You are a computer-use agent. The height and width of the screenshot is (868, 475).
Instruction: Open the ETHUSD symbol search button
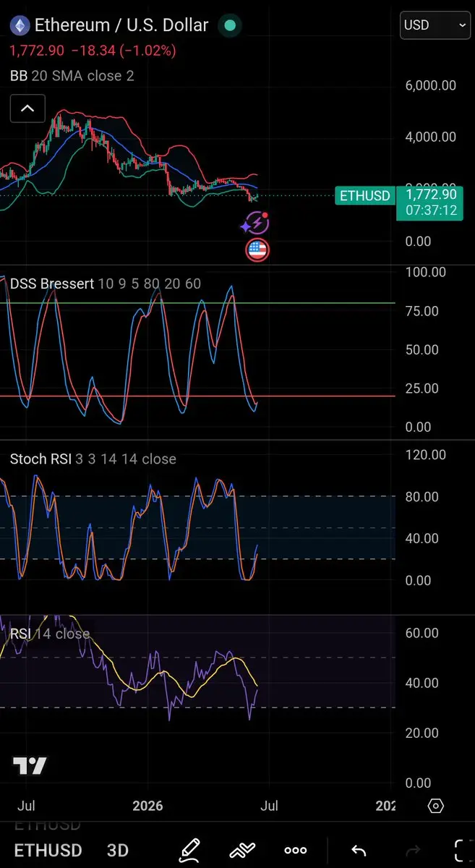48,851
